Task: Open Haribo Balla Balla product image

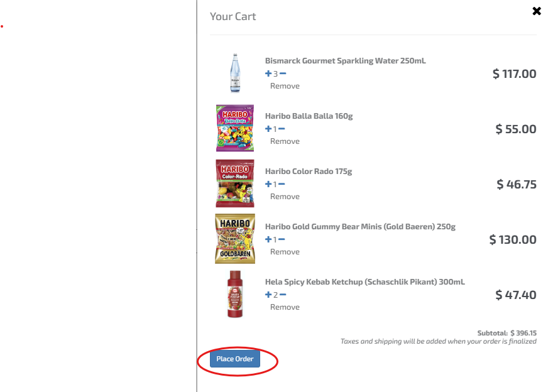Action: coord(235,128)
